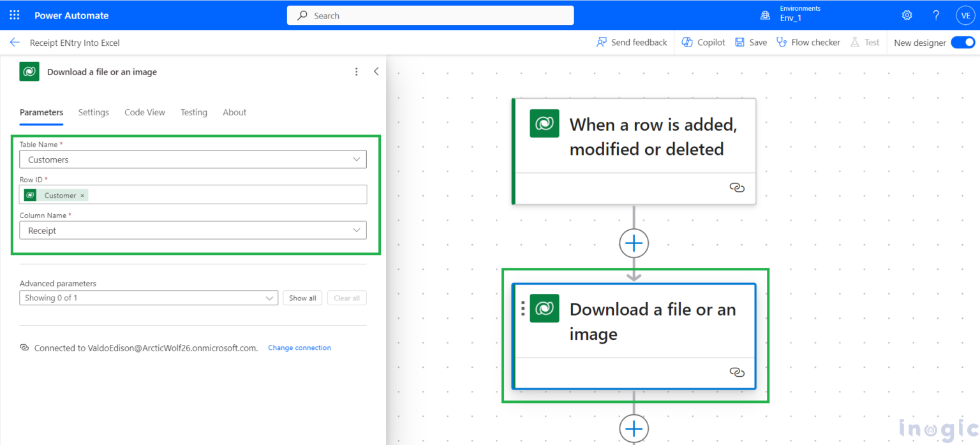
Task: Select the Dataverse icon on Download action card
Action: 544,309
